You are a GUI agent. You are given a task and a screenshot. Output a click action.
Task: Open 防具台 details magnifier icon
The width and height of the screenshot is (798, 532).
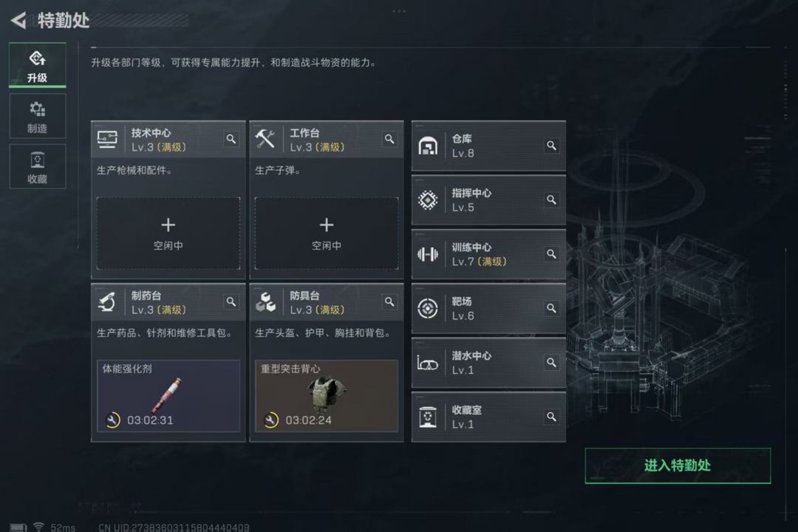point(389,302)
